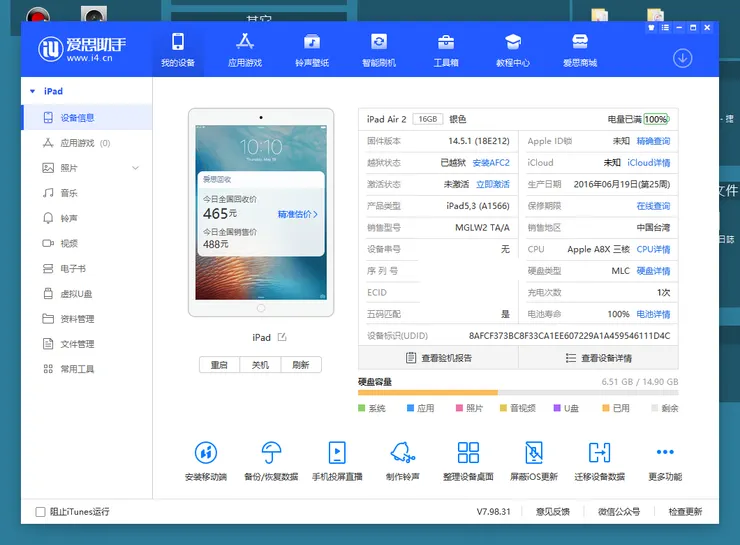Image resolution: width=740 pixels, height=545 pixels.
Task: Click the UDID value text
Action: click(569, 336)
